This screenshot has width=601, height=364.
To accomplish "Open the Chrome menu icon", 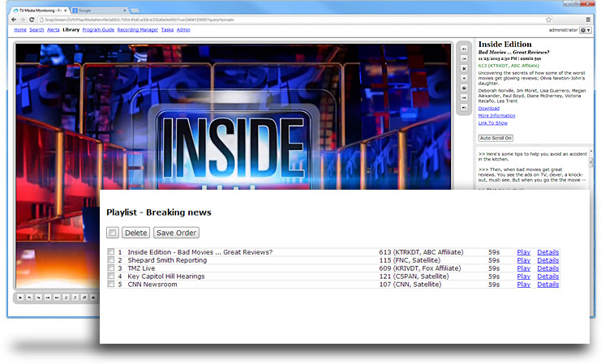I will pos(588,19).
